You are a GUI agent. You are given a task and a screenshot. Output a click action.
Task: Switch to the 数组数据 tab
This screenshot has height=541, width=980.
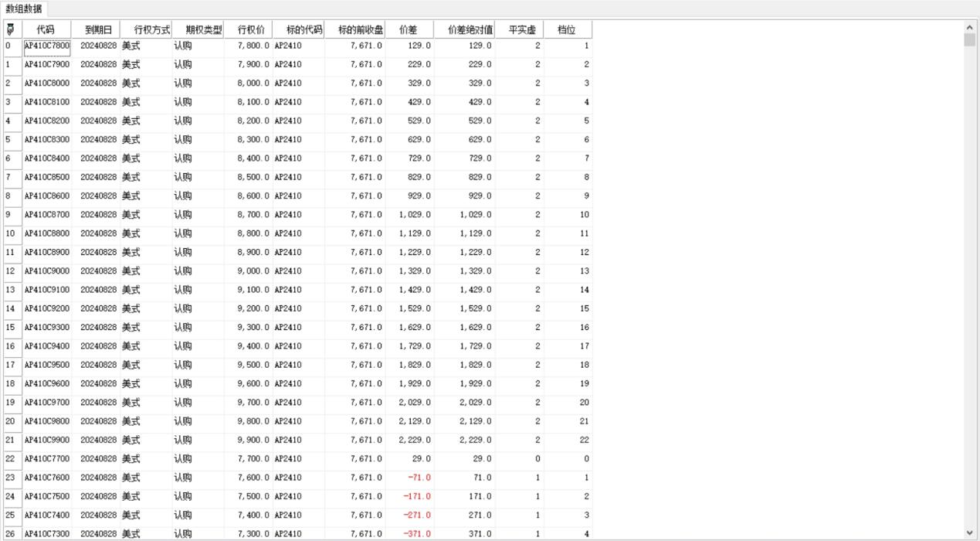[24, 9]
